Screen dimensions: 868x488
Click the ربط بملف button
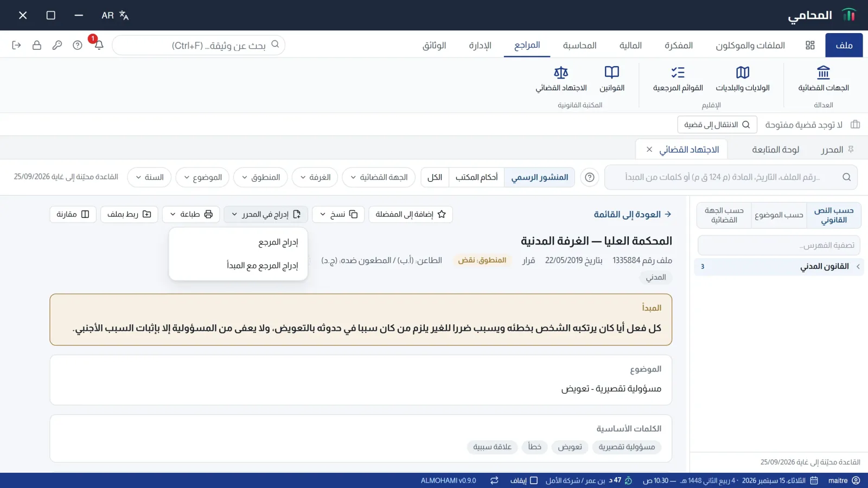pyautogui.click(x=129, y=214)
